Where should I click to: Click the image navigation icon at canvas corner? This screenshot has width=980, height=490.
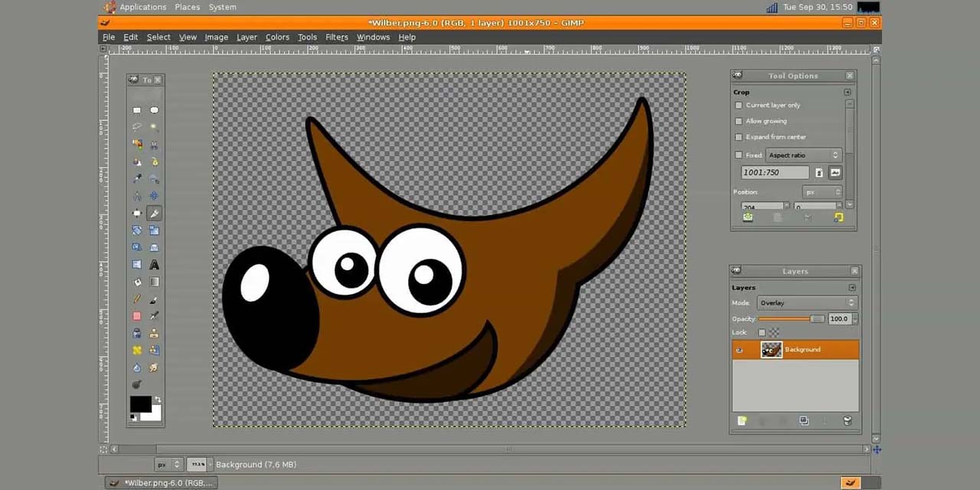click(x=876, y=449)
